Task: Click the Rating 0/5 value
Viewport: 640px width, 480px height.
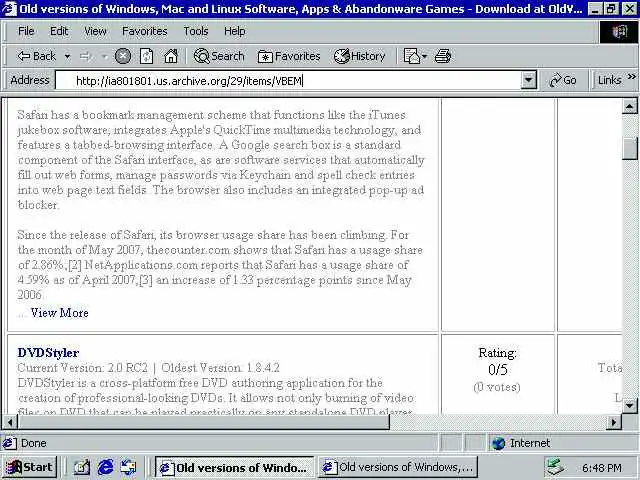Action: [x=498, y=370]
